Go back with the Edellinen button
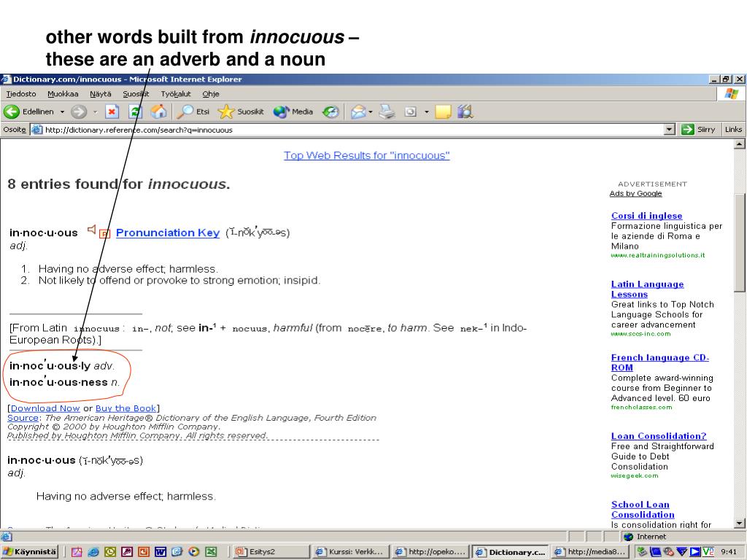The height and width of the screenshot is (560, 747). (28, 112)
